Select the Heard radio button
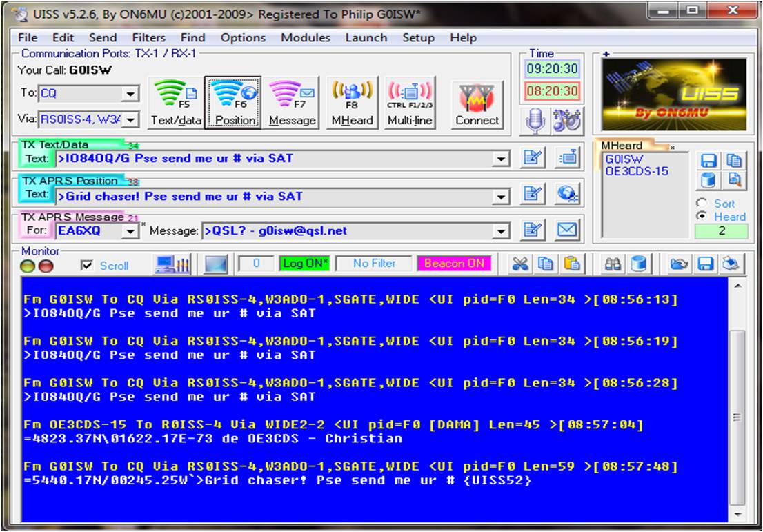The image size is (763, 532). point(702,215)
